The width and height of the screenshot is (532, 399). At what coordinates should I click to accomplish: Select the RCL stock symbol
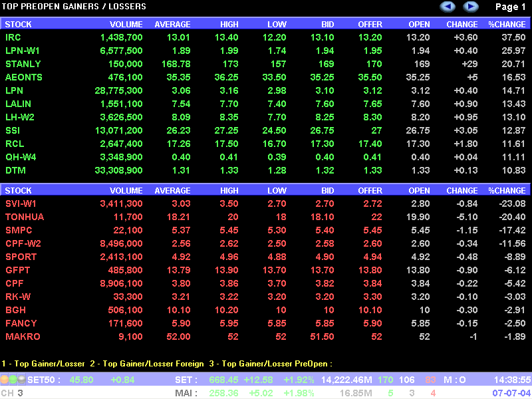pos(15,144)
